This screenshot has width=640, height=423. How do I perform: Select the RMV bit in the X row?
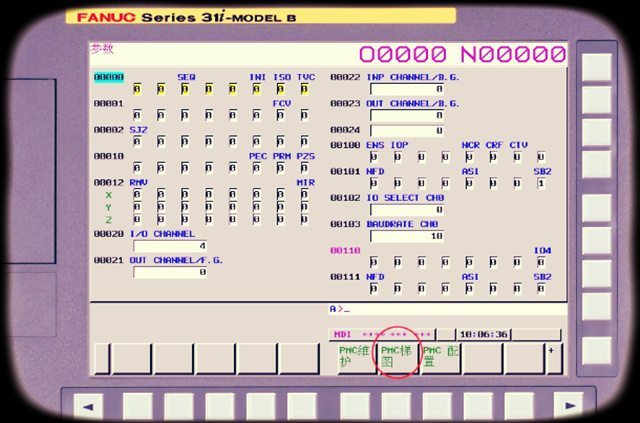coord(137,195)
